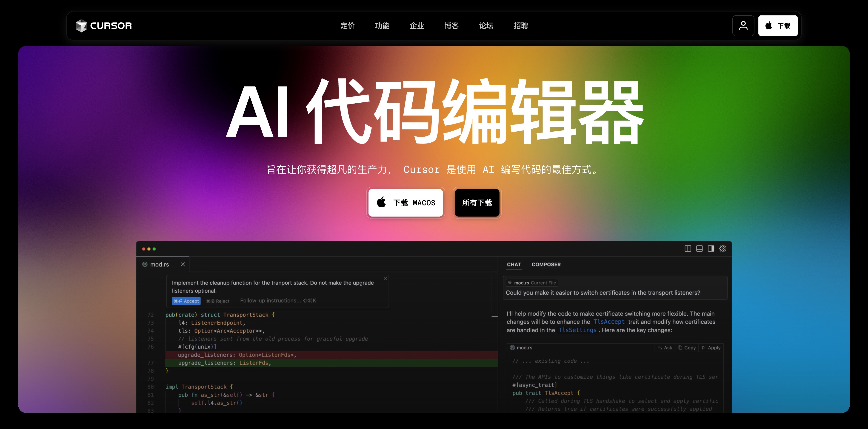
Task: Click the 'tls: Option<Arc<Acceptor>>,' line
Action: pos(221,331)
